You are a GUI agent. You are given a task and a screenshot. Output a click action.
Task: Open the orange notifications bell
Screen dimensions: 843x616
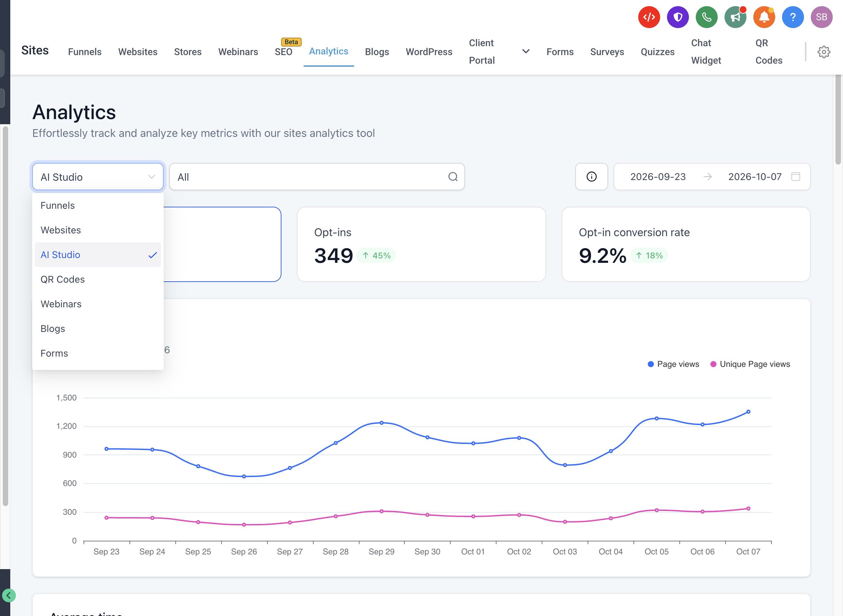(764, 17)
